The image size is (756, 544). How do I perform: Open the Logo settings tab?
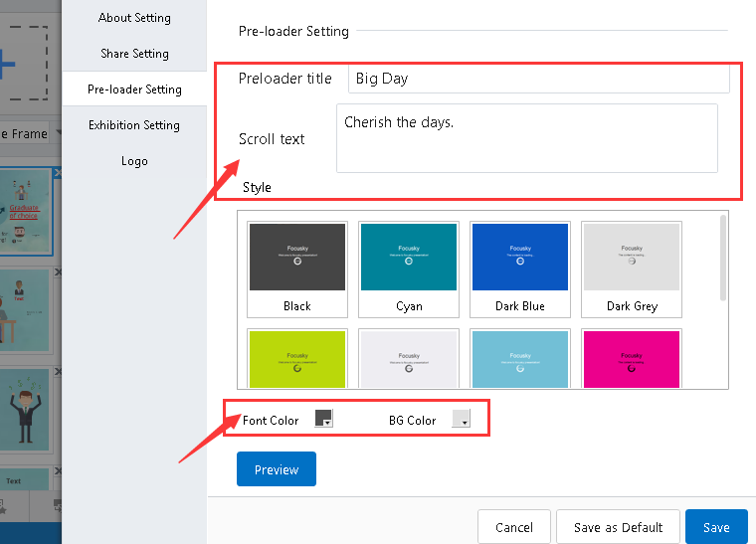tap(134, 161)
